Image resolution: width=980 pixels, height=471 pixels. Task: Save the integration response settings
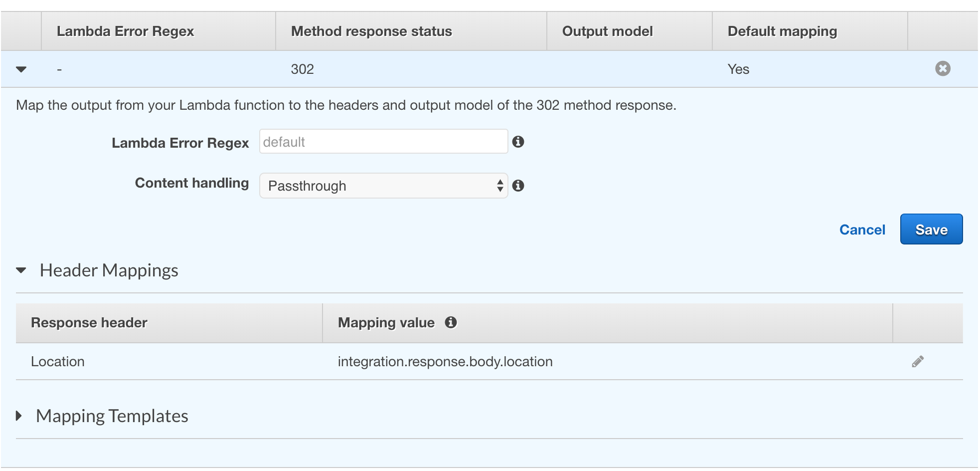click(931, 229)
